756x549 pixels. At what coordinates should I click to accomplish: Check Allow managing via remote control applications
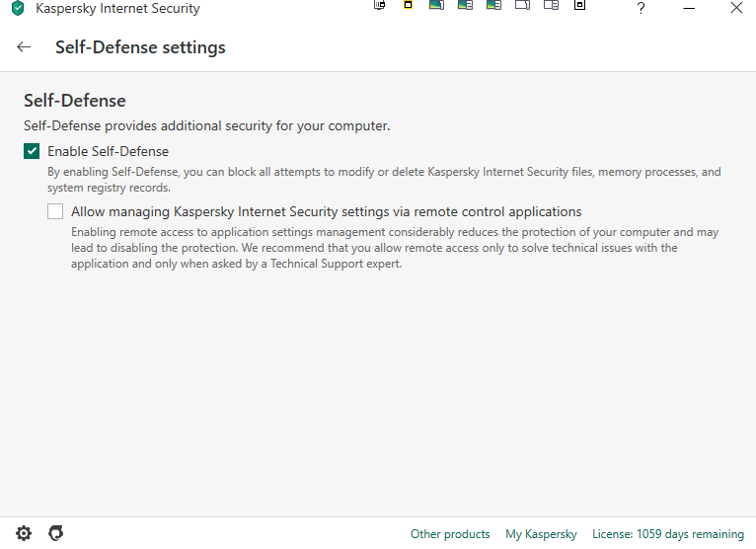click(55, 211)
